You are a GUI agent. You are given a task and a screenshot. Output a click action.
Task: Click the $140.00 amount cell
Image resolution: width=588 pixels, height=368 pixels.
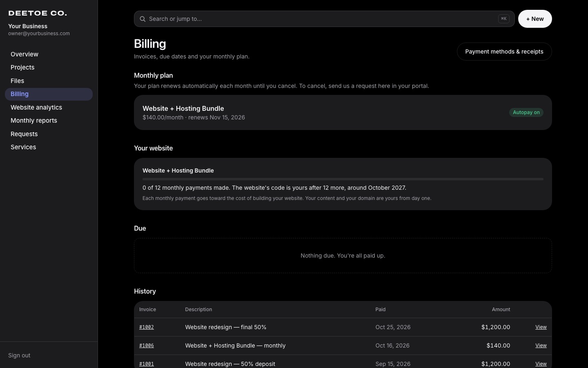(x=498, y=346)
